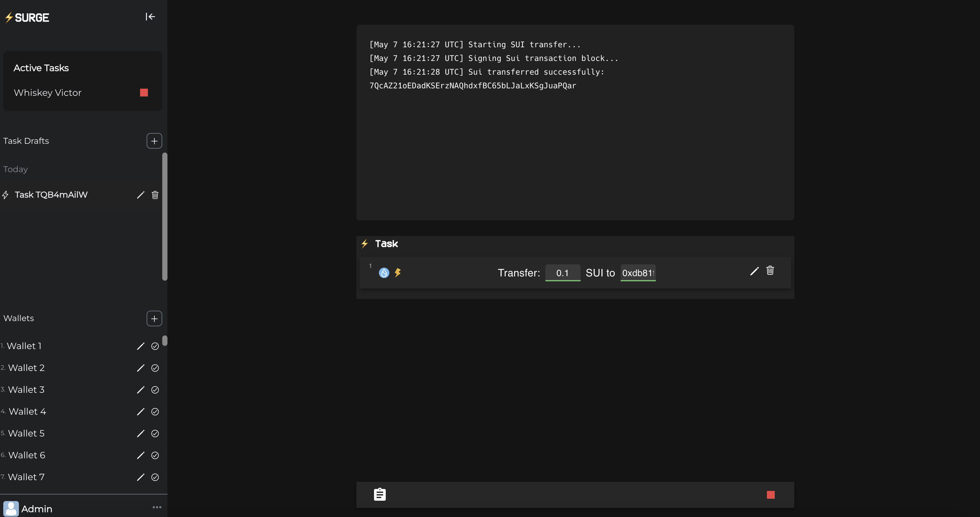The width and height of the screenshot is (980, 517).
Task: Click the red stop square next to Whiskey Victor
Action: (144, 93)
